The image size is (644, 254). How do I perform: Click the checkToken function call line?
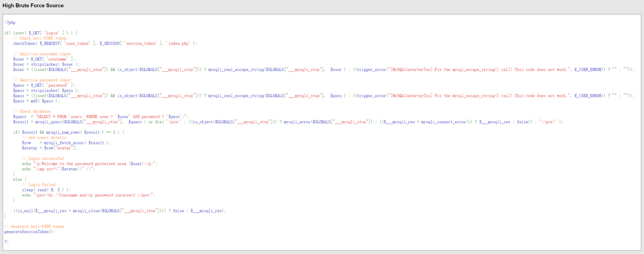pyautogui.click(x=105, y=43)
